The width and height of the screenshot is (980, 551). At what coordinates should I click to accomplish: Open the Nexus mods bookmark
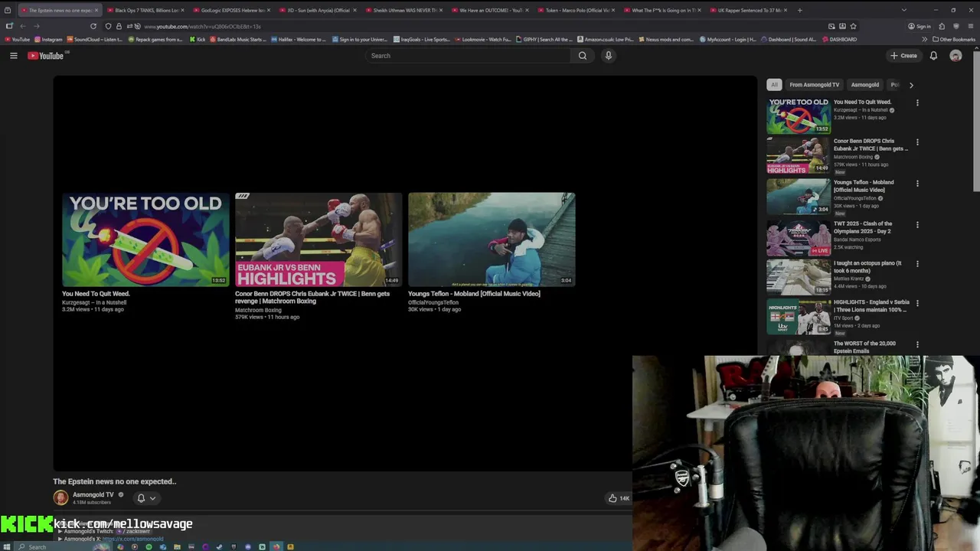(x=666, y=39)
